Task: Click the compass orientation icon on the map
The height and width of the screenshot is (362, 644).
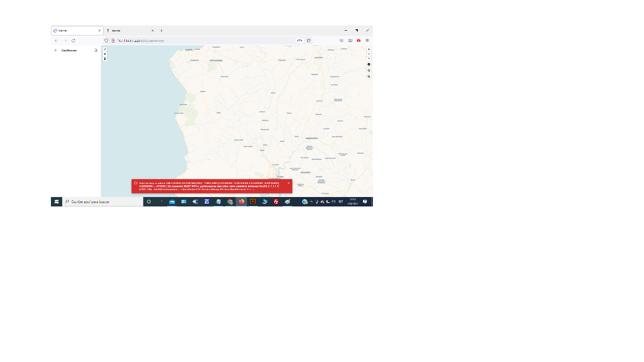Action: (369, 58)
